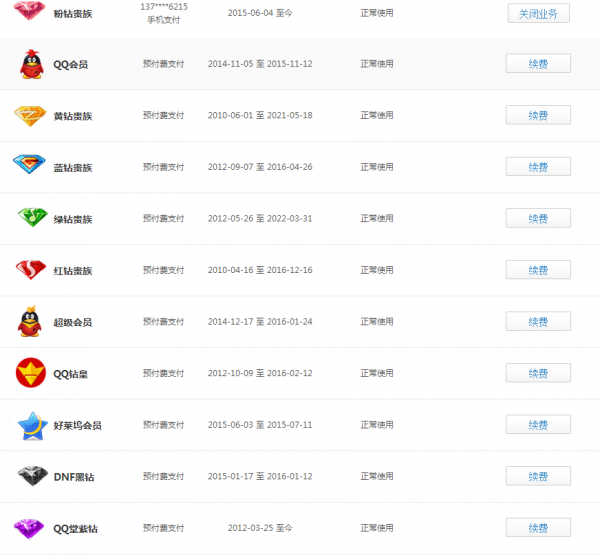Viewport: 600px width, 557px height.
Task: Click the 超级会员 penguin icon
Action: pos(29,321)
